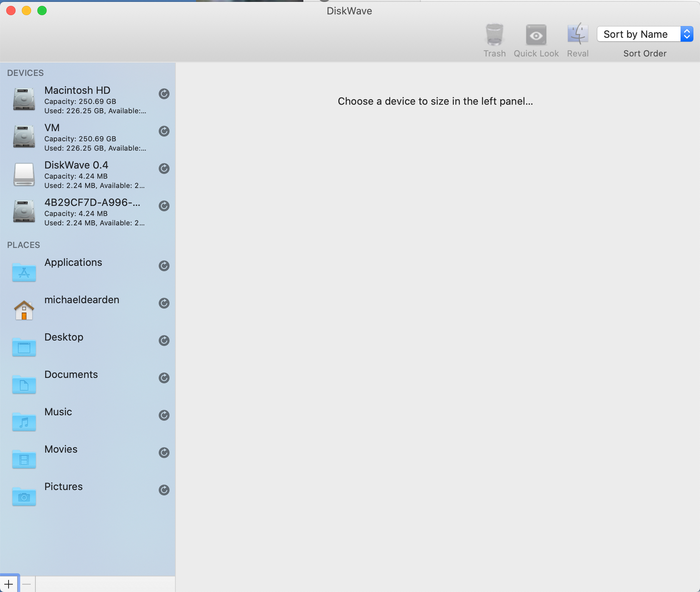The width and height of the screenshot is (700, 592).
Task: Select the 4B29CF7D-A996-… name text
Action: pyautogui.click(x=92, y=202)
